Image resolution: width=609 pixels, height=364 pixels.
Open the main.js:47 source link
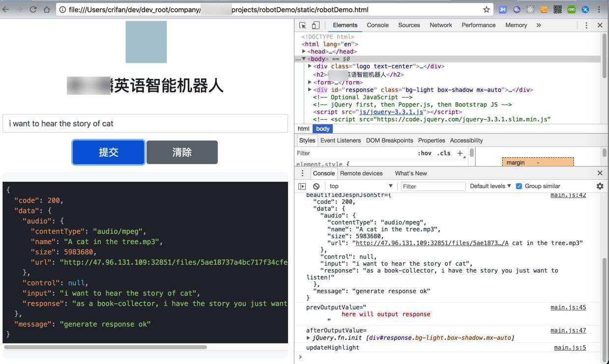[568, 331]
